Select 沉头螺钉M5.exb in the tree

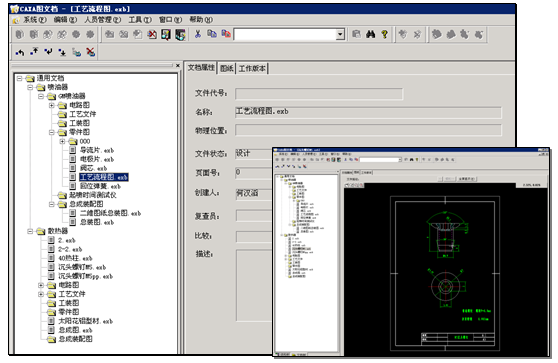82,267
